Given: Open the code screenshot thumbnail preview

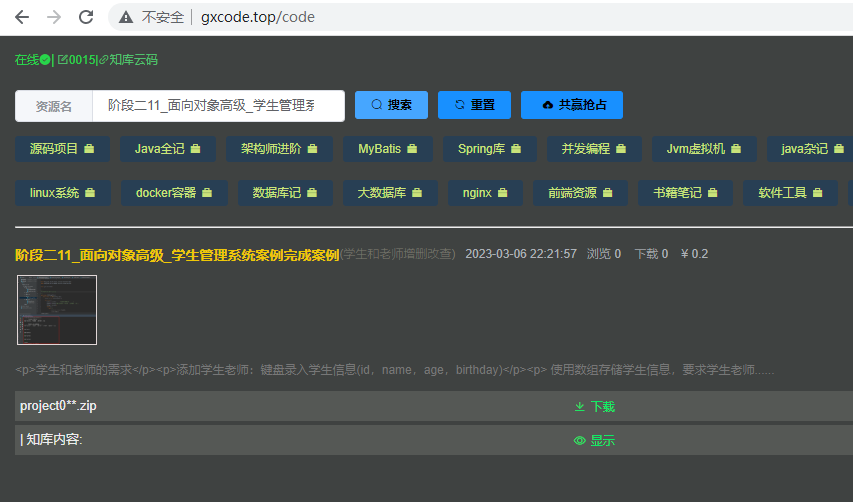Looking at the screenshot, I should tap(57, 310).
